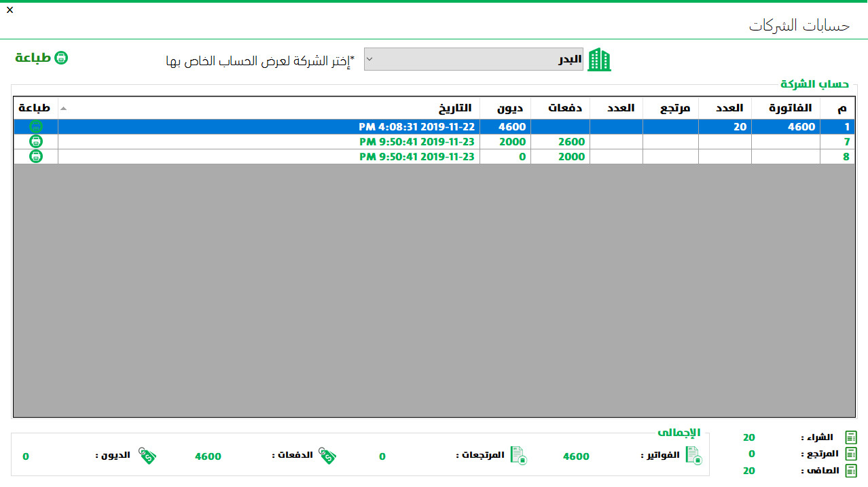This screenshot has height=487, width=868.
Task: Click the الدفعات payments tag icon
Action: tap(327, 456)
